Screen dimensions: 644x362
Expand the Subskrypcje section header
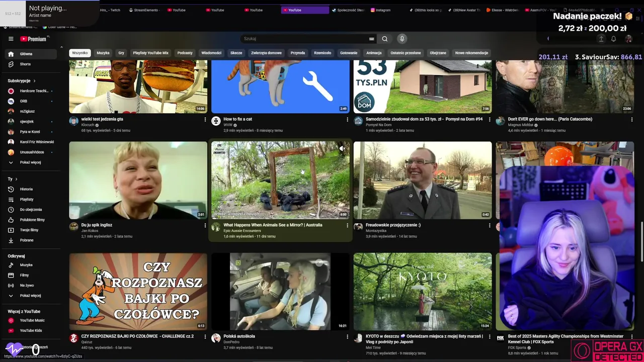click(x=22, y=80)
